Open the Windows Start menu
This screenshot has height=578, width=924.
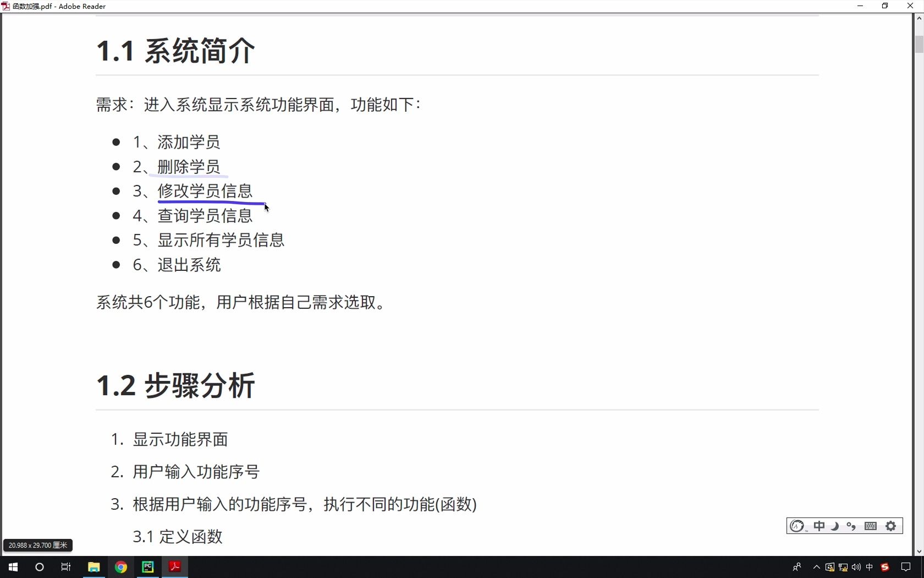[x=13, y=567]
